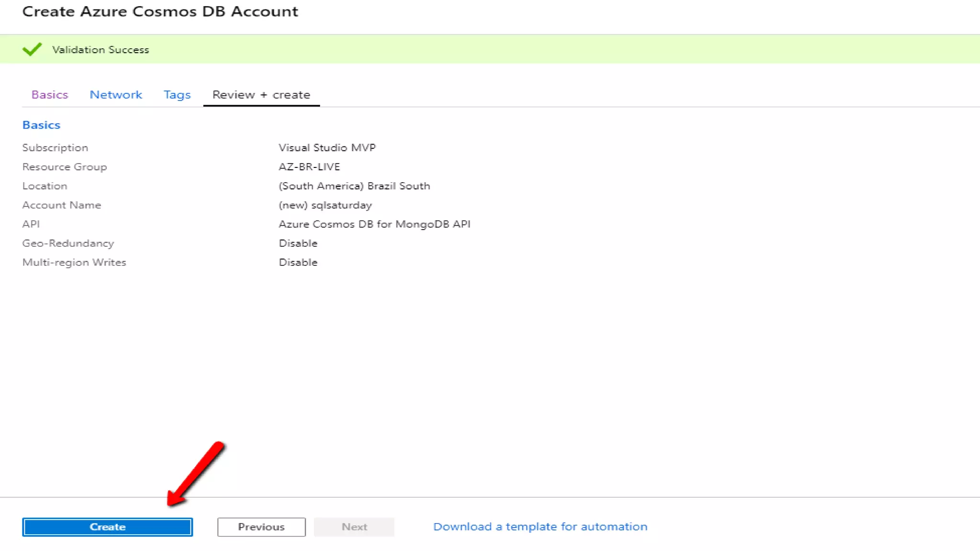
Task: Click the Validation Success banner text
Action: (x=100, y=50)
